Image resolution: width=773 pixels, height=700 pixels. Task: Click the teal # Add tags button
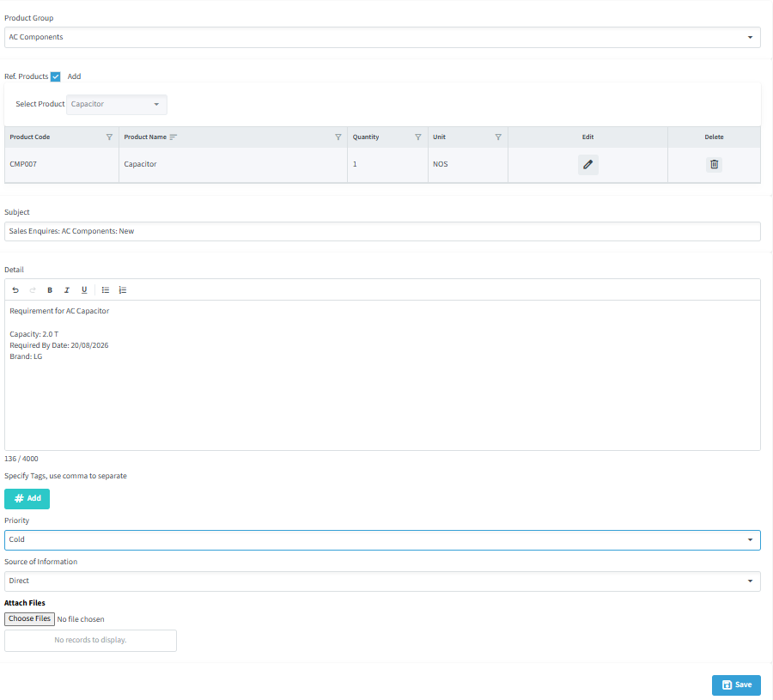click(27, 498)
